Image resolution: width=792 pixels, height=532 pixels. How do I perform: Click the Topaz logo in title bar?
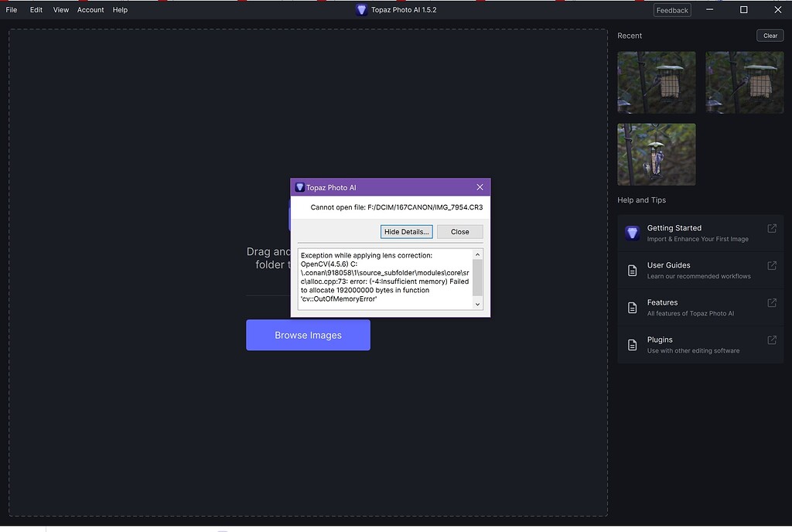[x=361, y=9]
